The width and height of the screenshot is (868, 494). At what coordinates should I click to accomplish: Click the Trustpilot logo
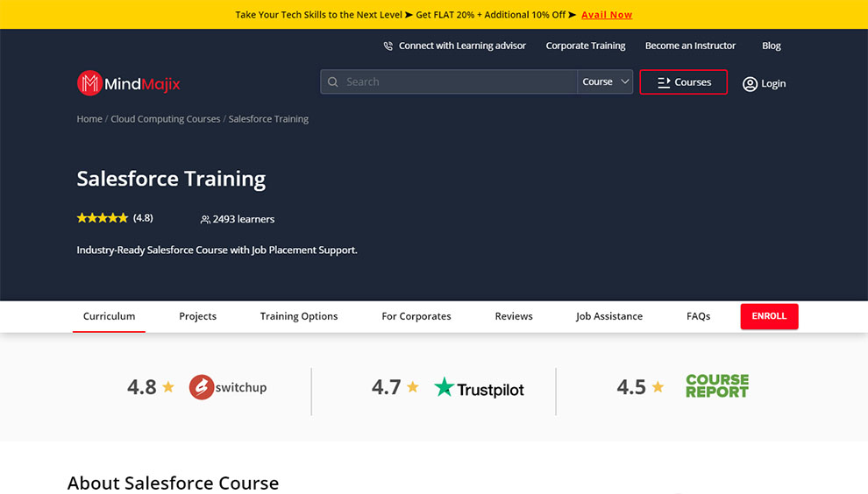479,388
